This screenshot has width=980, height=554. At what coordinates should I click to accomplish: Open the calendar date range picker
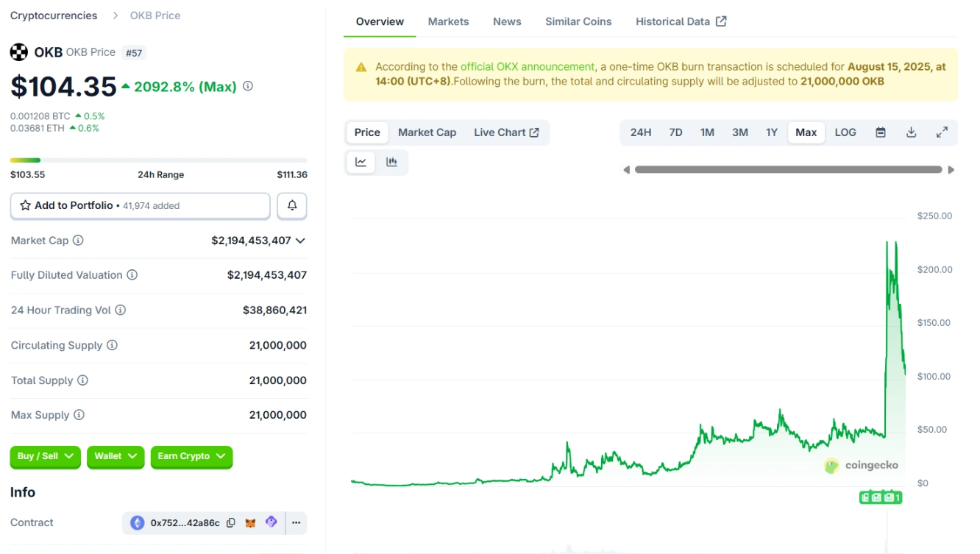tap(881, 132)
